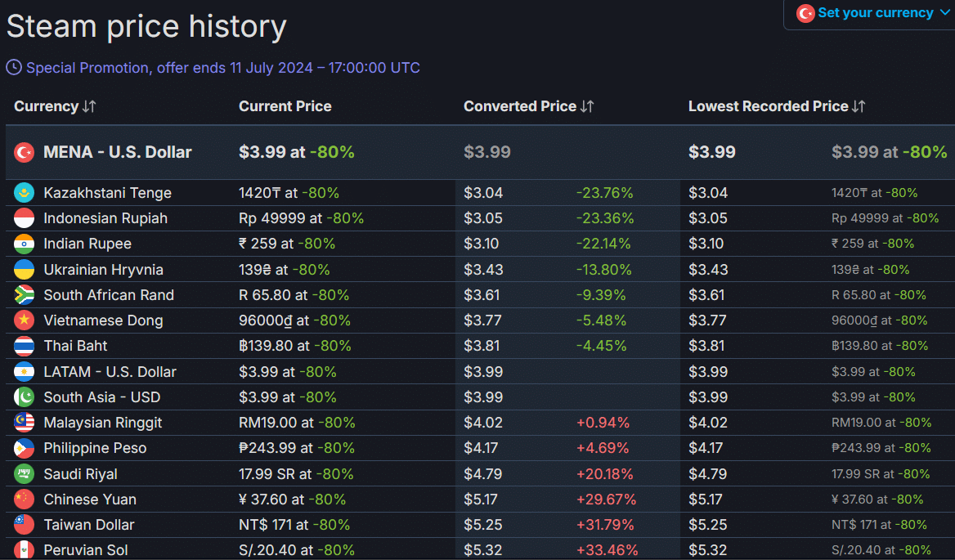Click the Peru flag icon
Image resolution: width=955 pixels, height=560 pixels.
(x=25, y=550)
